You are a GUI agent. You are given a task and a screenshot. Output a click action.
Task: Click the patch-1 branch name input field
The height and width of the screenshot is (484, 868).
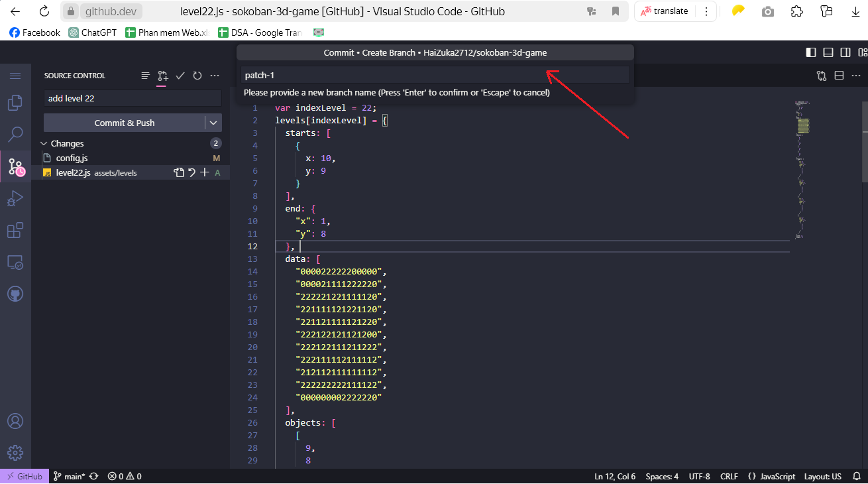tap(435, 75)
